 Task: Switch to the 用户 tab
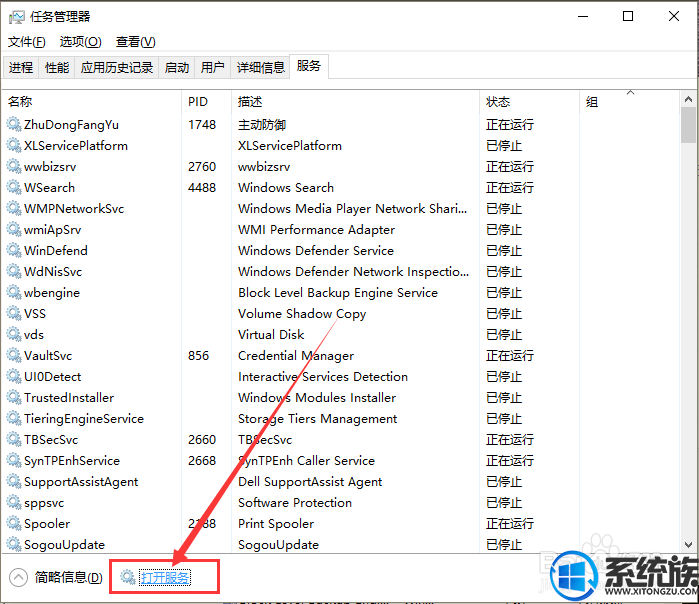tap(213, 68)
